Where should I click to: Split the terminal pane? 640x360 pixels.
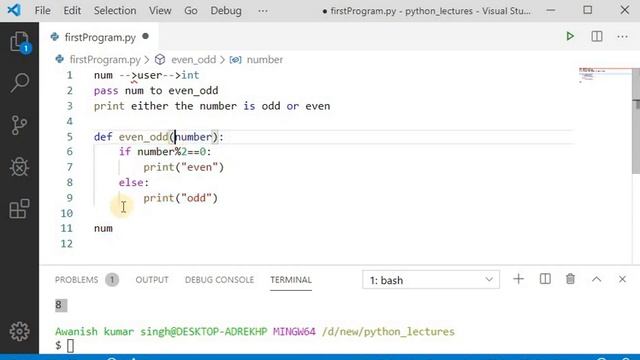click(545, 279)
